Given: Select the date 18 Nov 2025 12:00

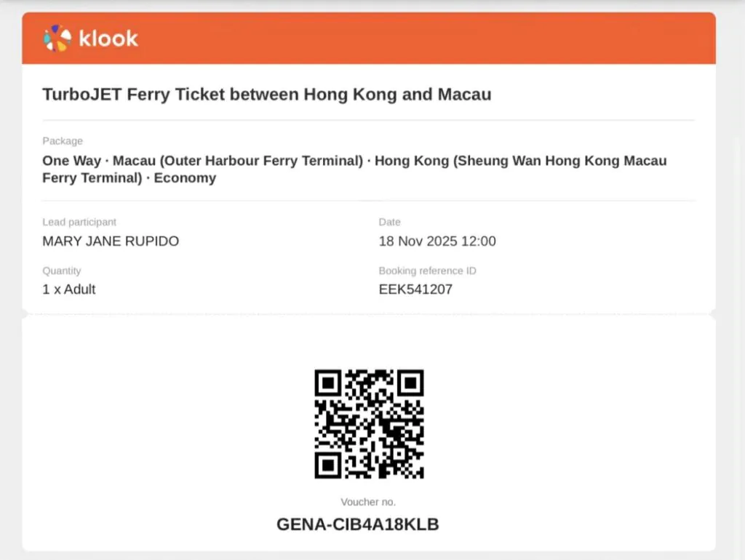Looking at the screenshot, I should click(437, 241).
